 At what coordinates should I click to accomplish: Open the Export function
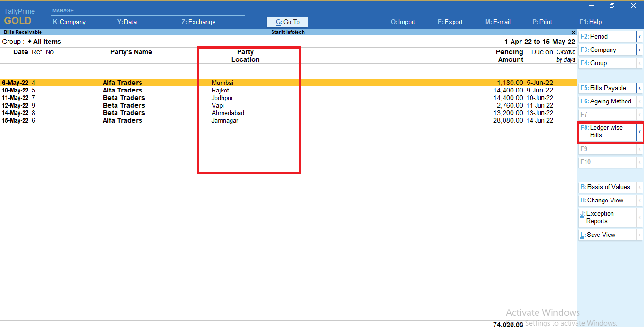pos(449,22)
